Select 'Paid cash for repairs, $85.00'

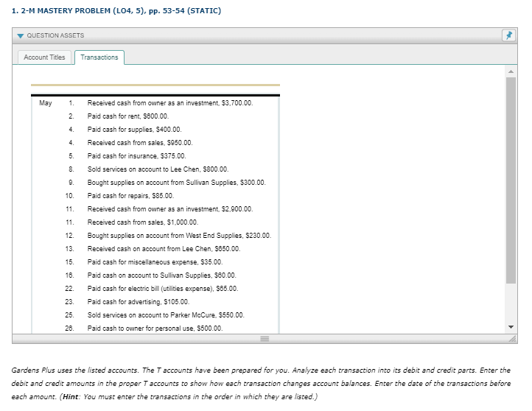click(130, 196)
